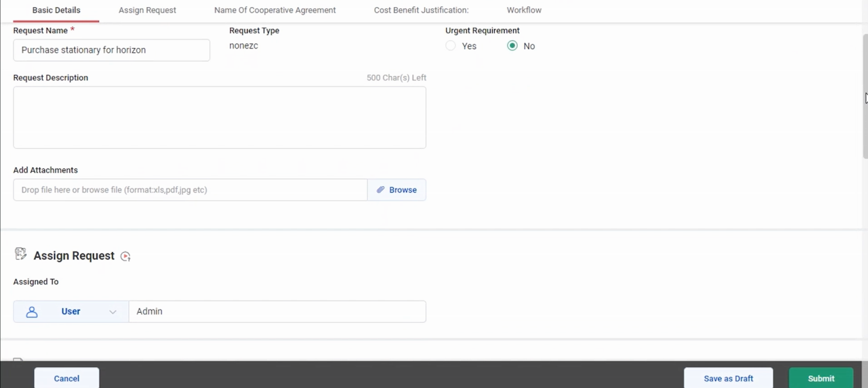Click the Submit button
Image resolution: width=868 pixels, height=388 pixels.
821,378
